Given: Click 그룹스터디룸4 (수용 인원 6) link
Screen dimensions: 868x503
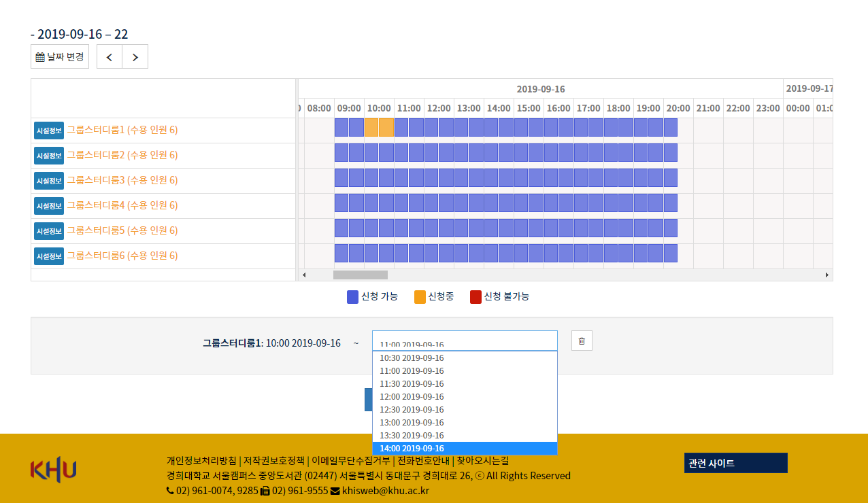Looking at the screenshot, I should tap(122, 205).
